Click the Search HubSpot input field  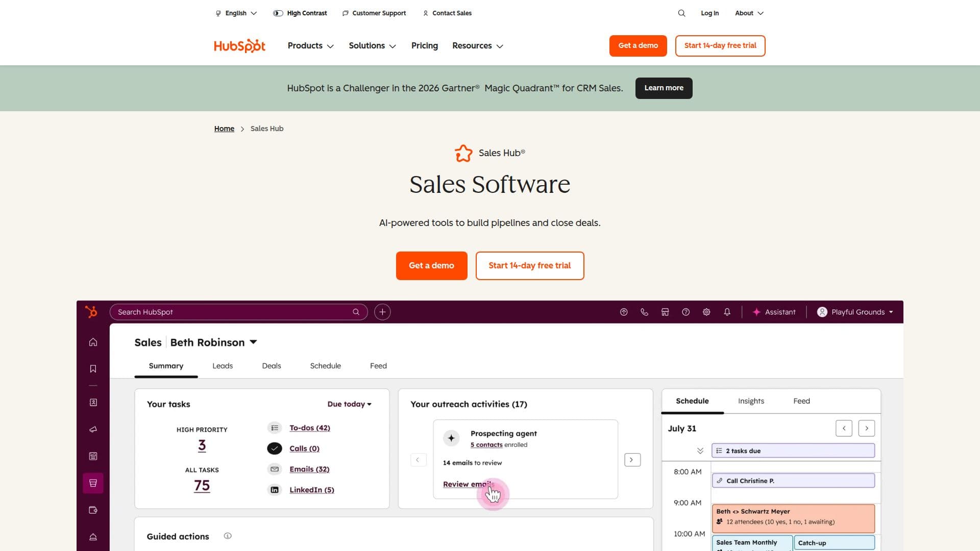(x=238, y=312)
